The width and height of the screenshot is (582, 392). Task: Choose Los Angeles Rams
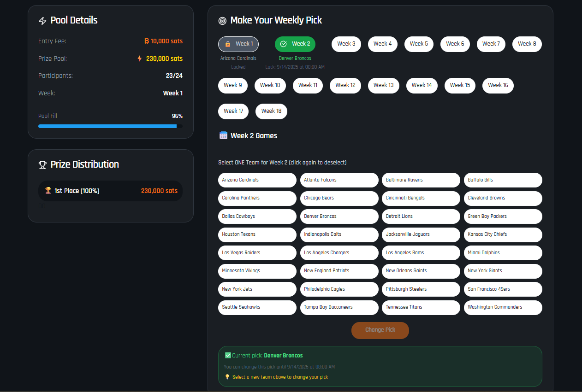point(421,253)
